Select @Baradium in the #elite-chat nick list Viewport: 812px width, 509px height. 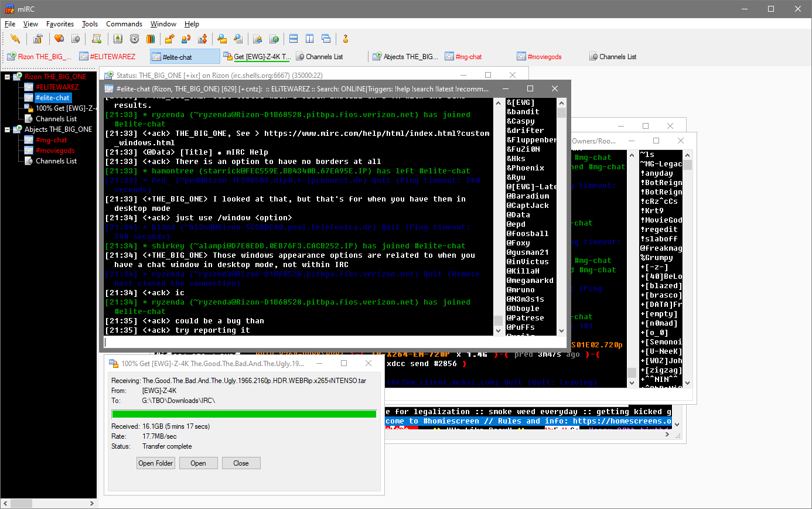(528, 196)
